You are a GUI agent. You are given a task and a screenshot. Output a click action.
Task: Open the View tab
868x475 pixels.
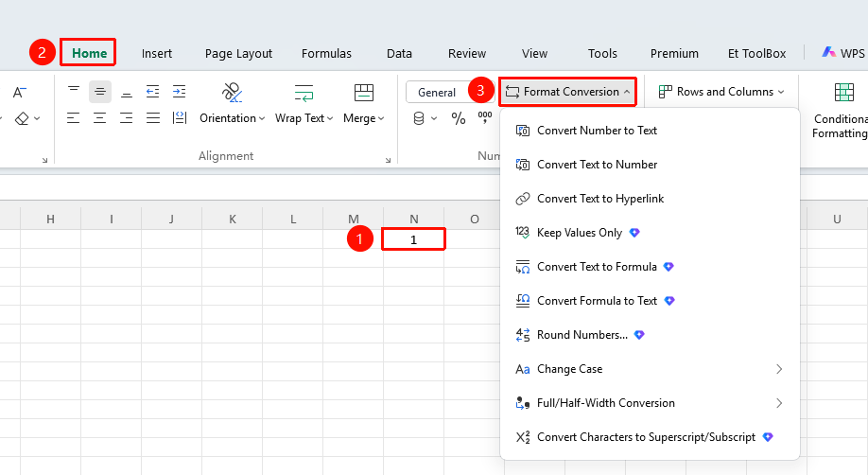click(x=534, y=53)
